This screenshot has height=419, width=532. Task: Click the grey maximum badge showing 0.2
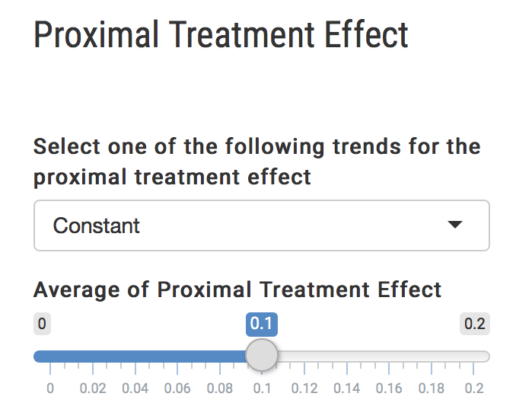coord(475,324)
